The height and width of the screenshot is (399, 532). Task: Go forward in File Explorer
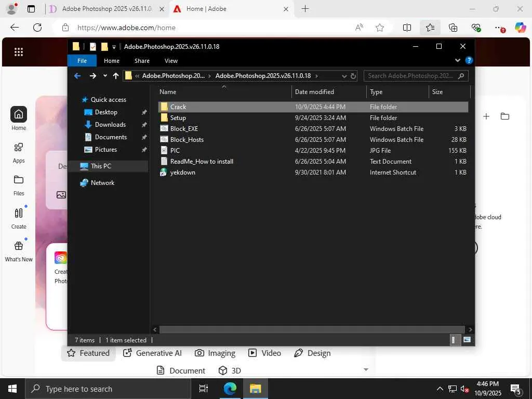click(92, 76)
